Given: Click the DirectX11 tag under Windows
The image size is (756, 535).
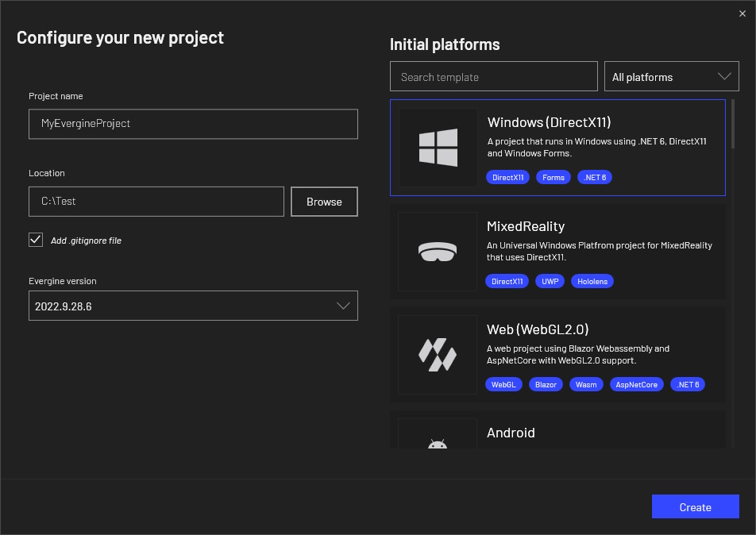Looking at the screenshot, I should 508,177.
